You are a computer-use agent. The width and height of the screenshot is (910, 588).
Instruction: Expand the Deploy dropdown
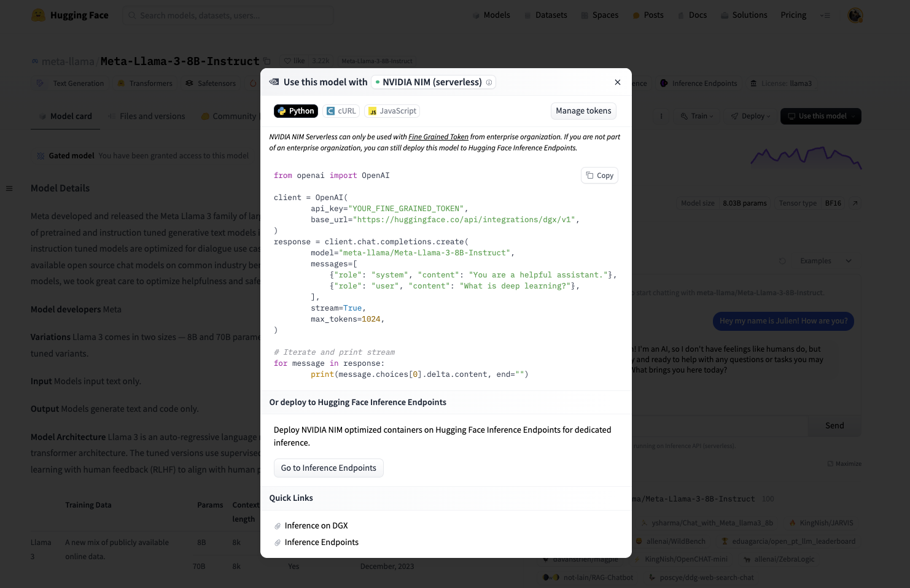point(750,116)
